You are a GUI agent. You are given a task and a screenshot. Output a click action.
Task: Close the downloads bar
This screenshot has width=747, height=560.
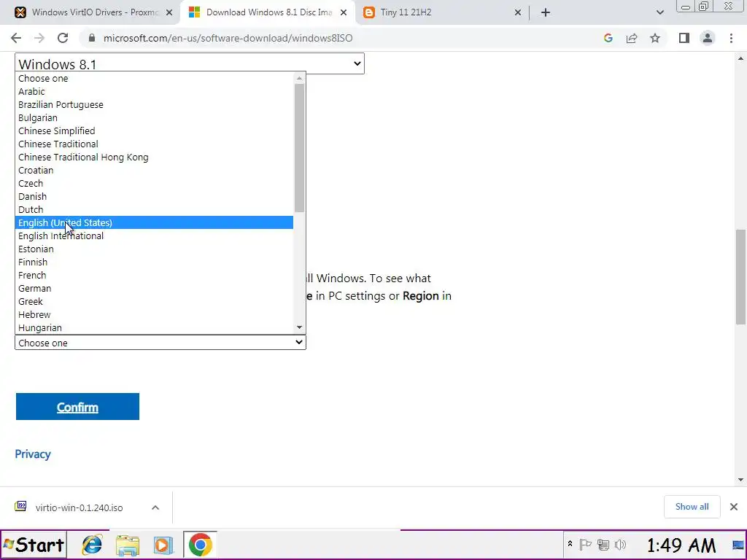[x=734, y=507]
